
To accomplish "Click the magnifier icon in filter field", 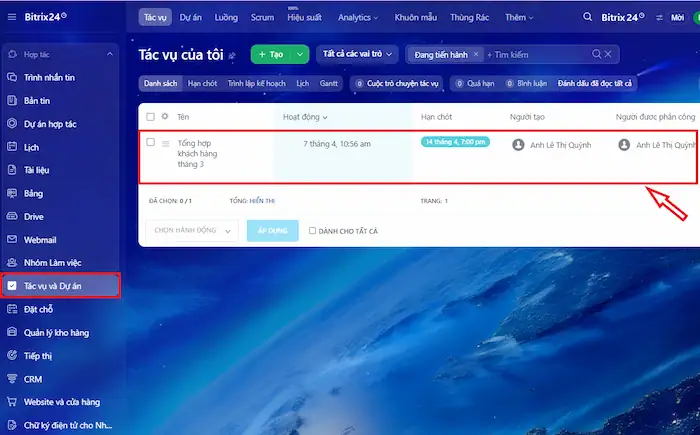I will click(x=596, y=54).
